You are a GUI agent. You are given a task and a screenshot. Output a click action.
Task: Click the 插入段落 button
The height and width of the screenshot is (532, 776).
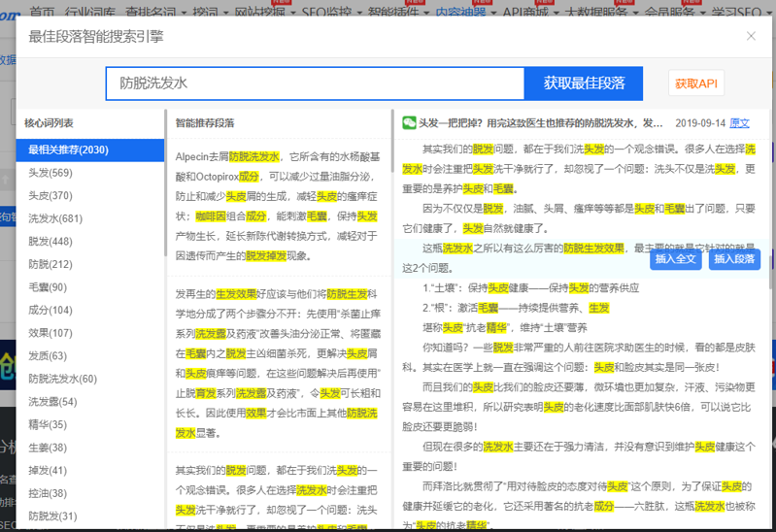[x=734, y=259]
